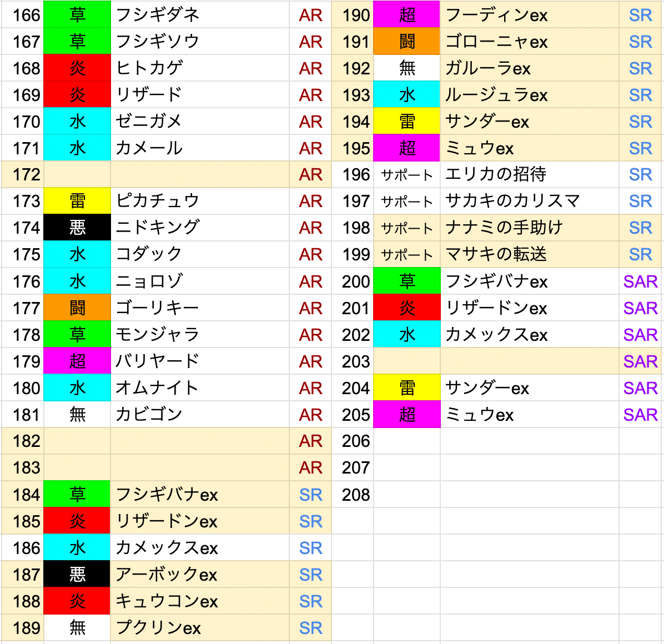Select the number cell 208
This screenshot has height=644, width=664.
coord(353,495)
